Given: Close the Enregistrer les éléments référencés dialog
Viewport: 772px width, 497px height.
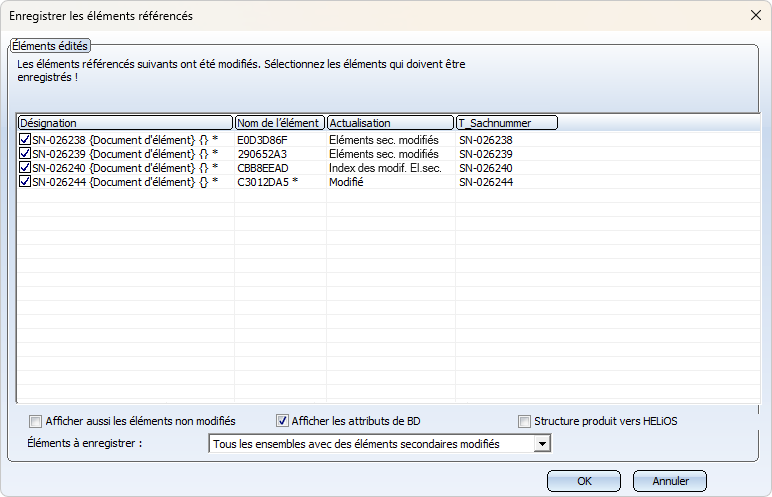Looking at the screenshot, I should [x=755, y=15].
